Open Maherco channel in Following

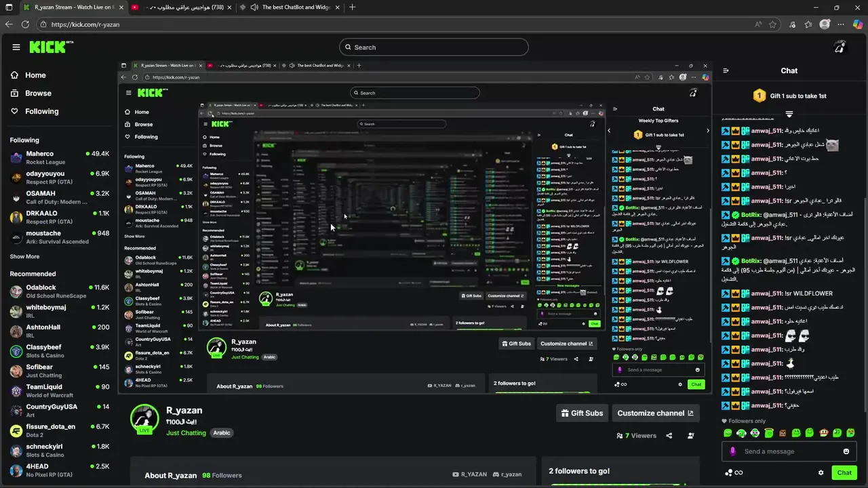click(60, 158)
